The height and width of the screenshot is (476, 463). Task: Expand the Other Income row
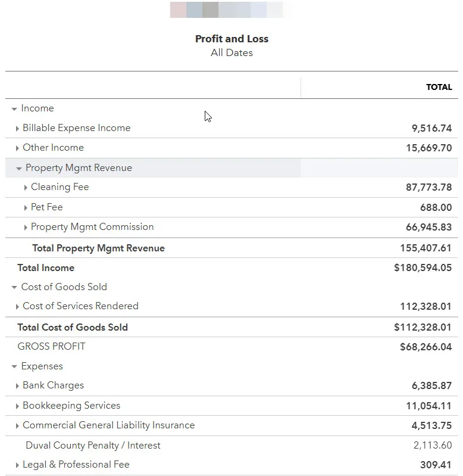(17, 148)
